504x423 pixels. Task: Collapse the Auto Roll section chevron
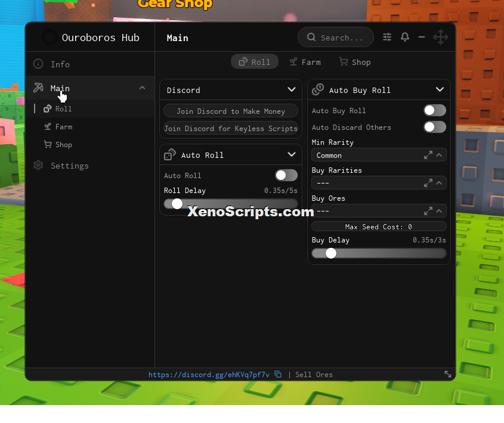[292, 154]
